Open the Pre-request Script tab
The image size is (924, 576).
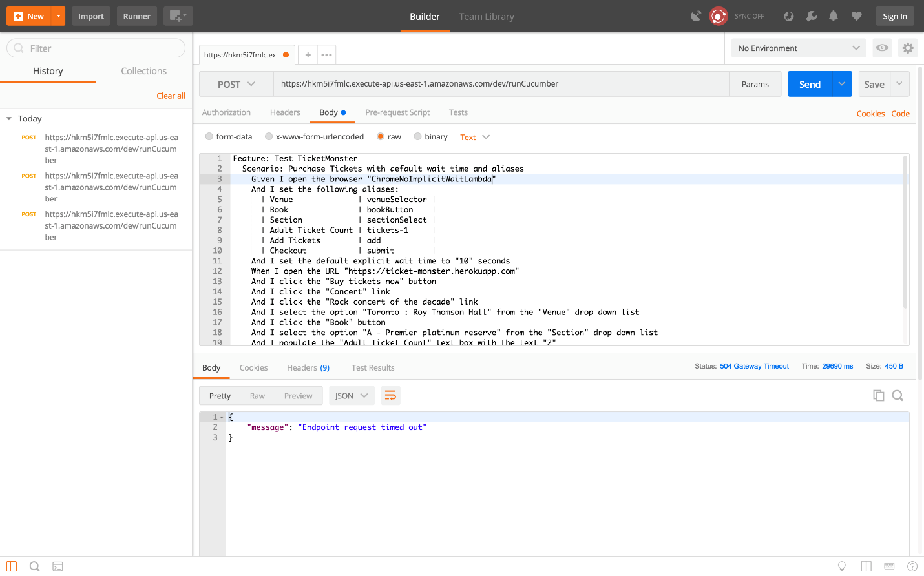(397, 112)
